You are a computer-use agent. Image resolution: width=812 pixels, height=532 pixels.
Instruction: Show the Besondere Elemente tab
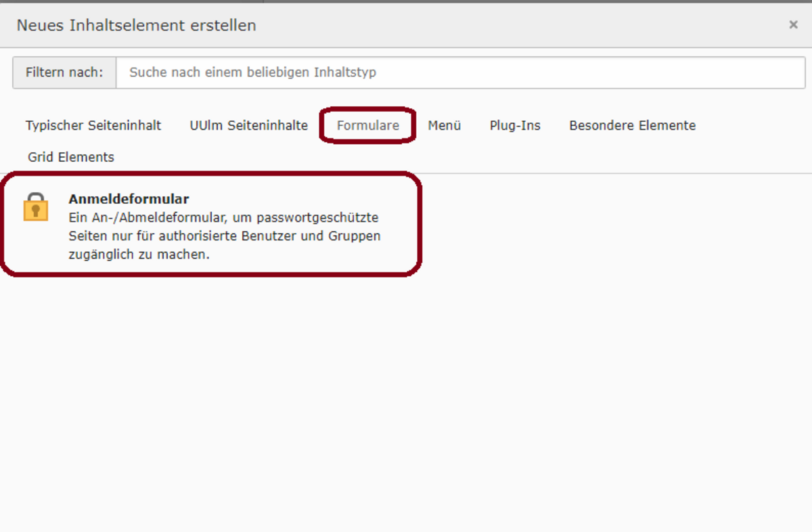(633, 125)
